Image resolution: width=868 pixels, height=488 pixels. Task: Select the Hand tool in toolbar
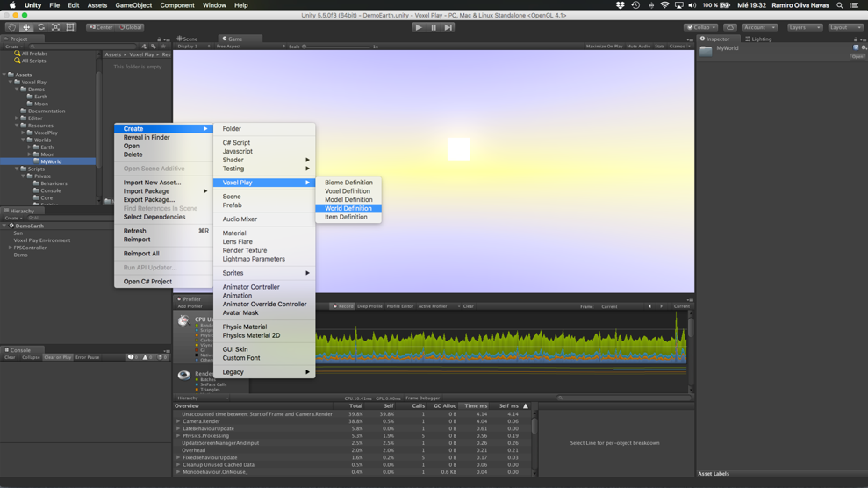tap(11, 27)
